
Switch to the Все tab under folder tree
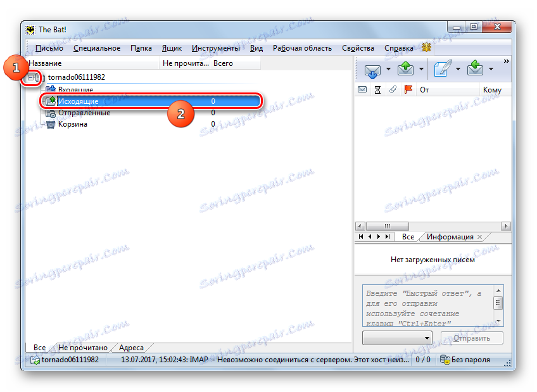click(x=40, y=348)
